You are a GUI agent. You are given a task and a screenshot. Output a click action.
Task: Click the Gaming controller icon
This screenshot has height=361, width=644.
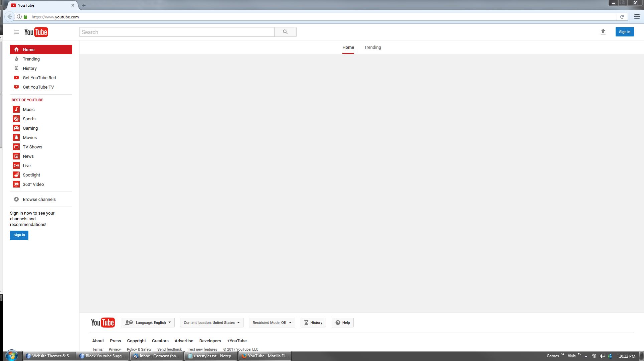[16, 128]
